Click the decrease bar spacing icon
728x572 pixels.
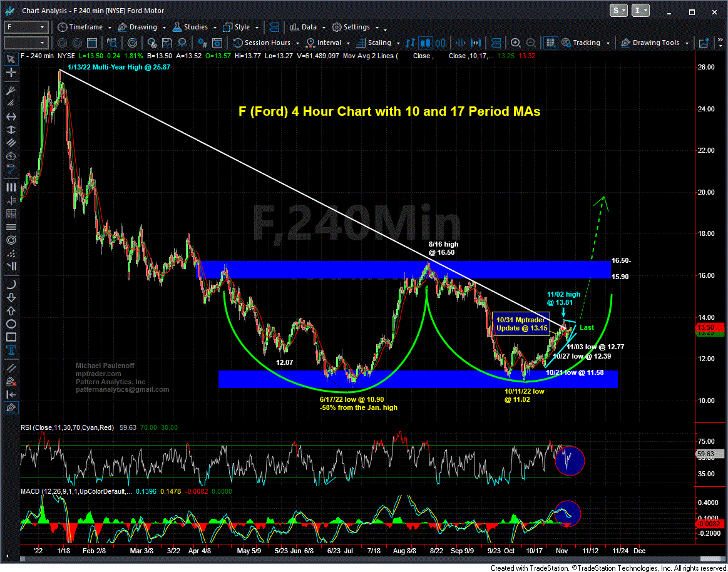coord(461,43)
